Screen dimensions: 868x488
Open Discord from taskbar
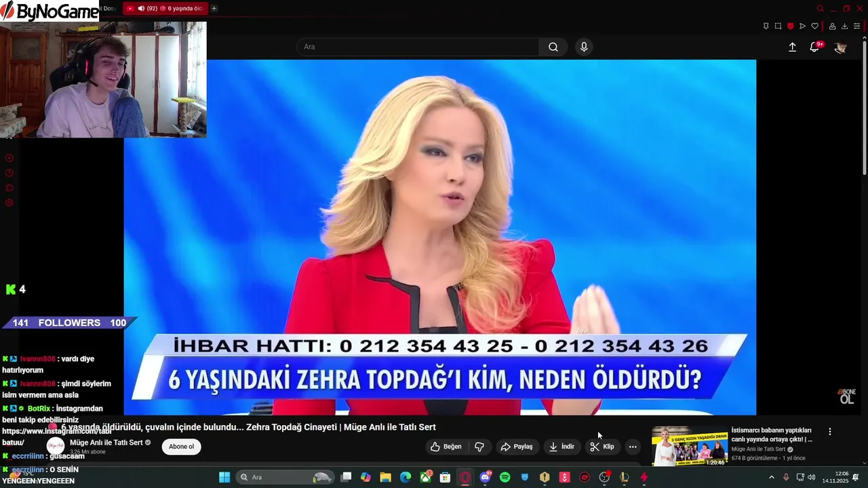click(485, 477)
